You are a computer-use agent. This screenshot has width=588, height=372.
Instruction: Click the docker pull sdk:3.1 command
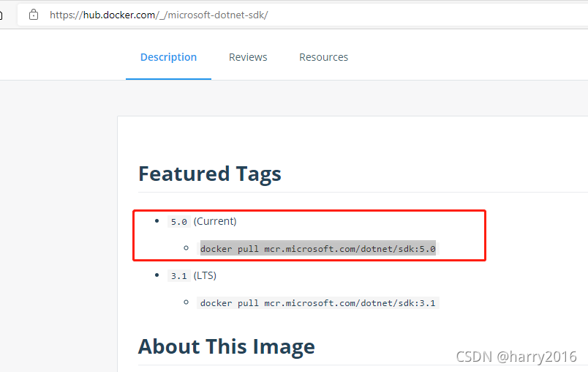coord(317,303)
